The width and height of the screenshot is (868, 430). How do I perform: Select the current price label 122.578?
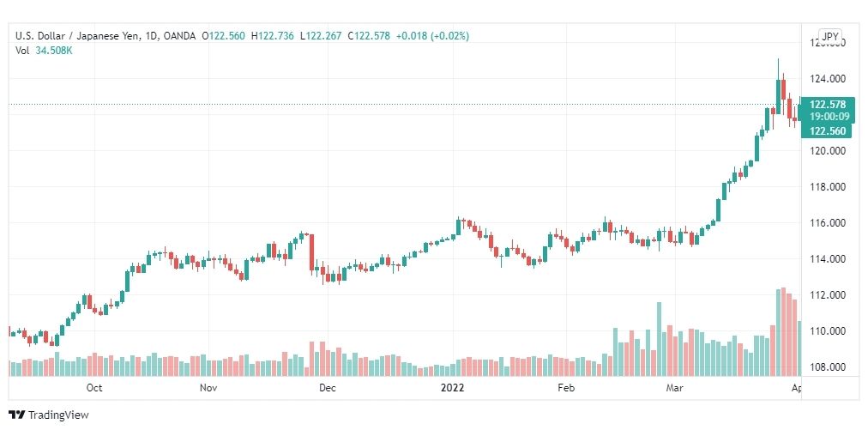pyautogui.click(x=827, y=105)
